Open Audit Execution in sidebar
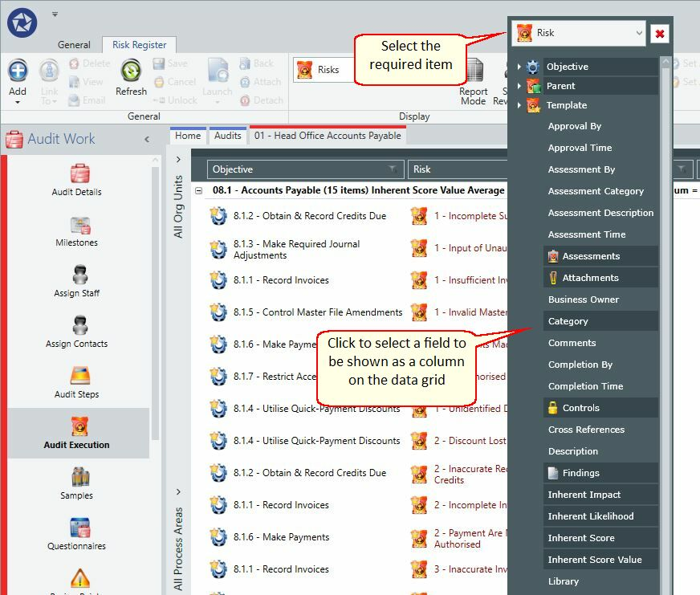 [77, 433]
